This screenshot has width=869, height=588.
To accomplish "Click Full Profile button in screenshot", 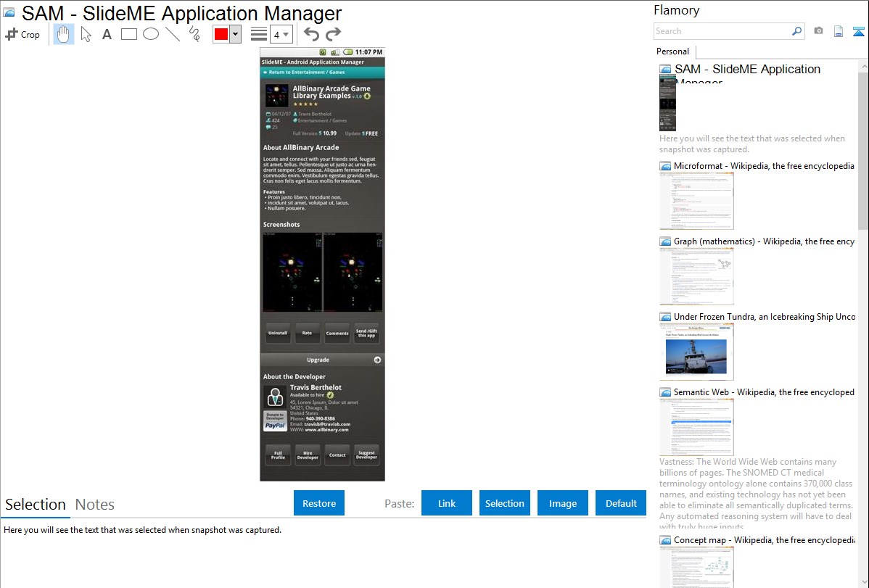I will [278, 455].
